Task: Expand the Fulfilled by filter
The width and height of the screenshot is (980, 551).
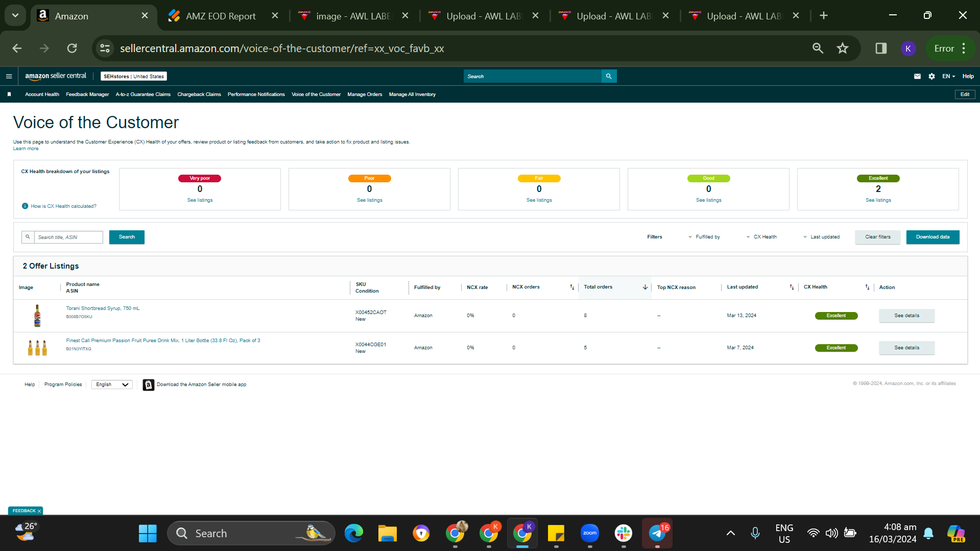Action: pos(704,237)
